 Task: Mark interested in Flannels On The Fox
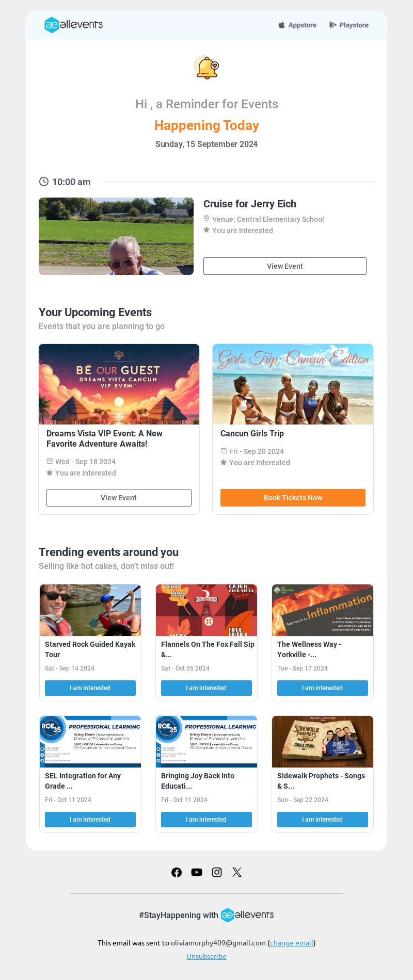206,688
